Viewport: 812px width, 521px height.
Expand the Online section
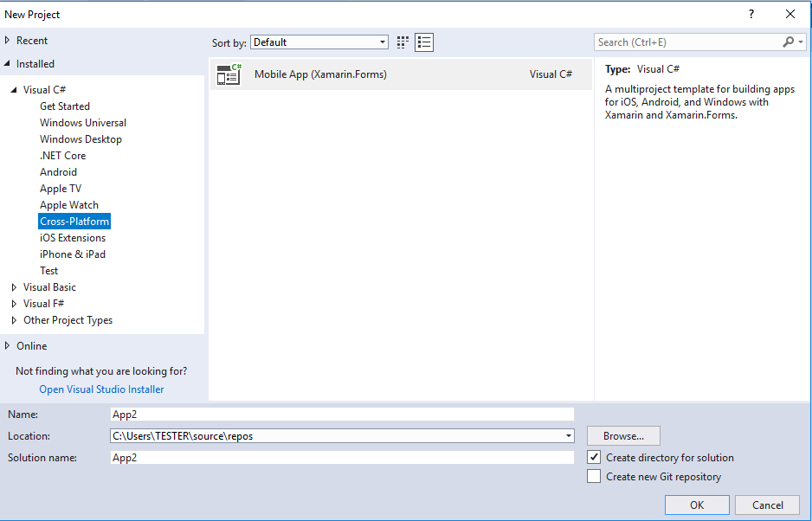(7, 345)
